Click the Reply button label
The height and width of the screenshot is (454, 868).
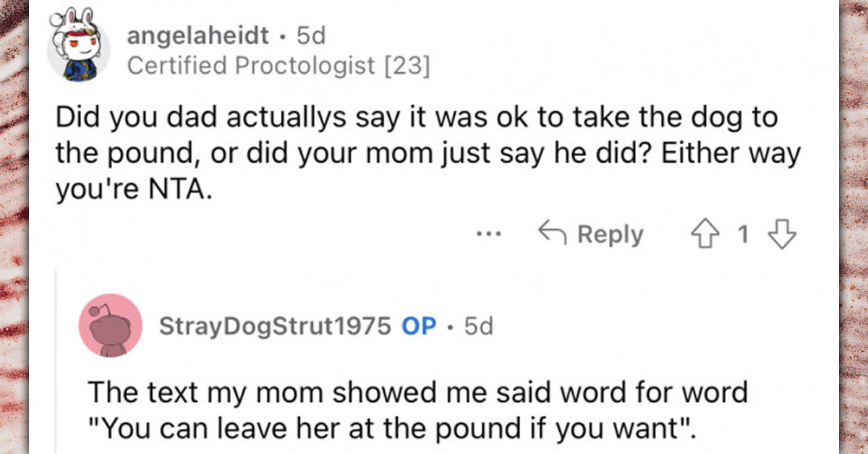[x=610, y=236]
